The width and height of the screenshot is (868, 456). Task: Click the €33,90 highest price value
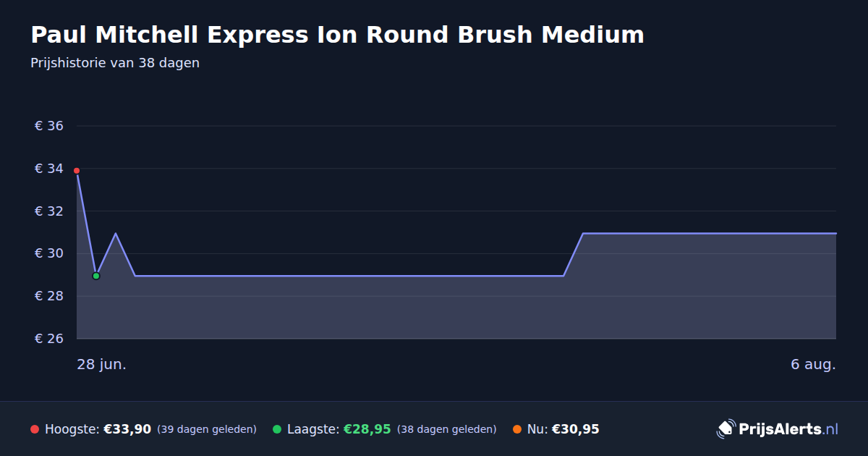(127, 429)
